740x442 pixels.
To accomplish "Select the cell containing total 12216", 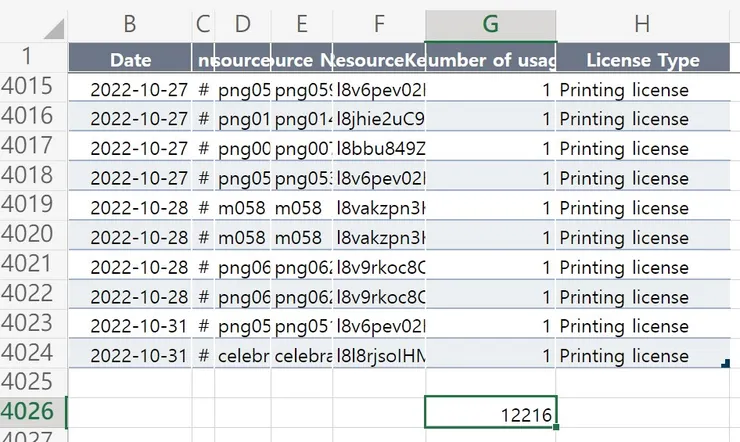I will pos(490,414).
